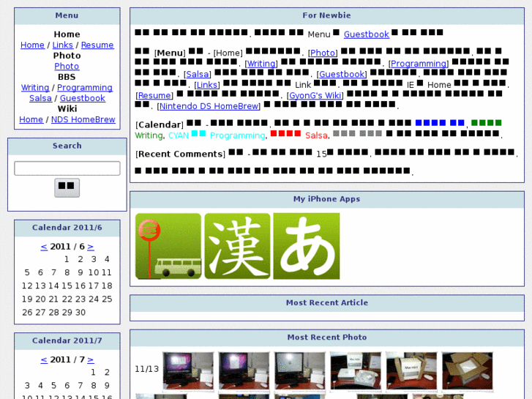Image resolution: width=532 pixels, height=399 pixels.
Task: Select day 15 in June 2011 calendar
Action: (67, 286)
